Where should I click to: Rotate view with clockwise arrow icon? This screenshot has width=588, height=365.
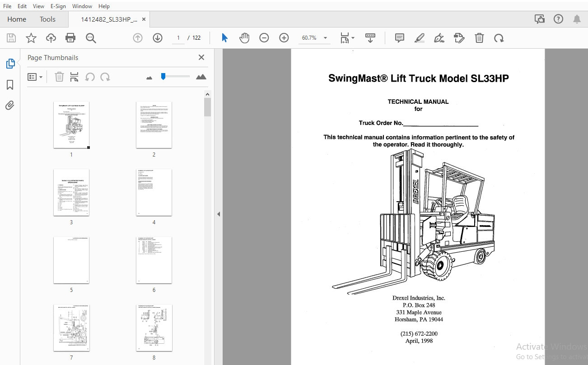pyautogui.click(x=499, y=38)
